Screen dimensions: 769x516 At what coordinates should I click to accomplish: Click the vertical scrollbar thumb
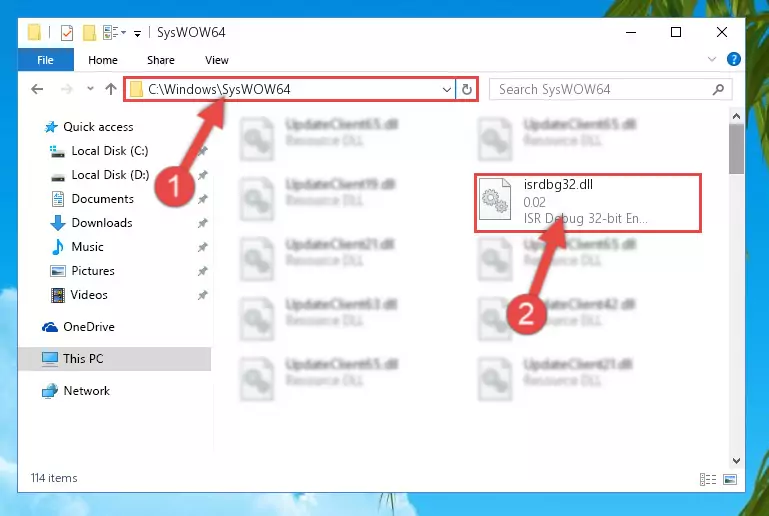tap(736, 149)
